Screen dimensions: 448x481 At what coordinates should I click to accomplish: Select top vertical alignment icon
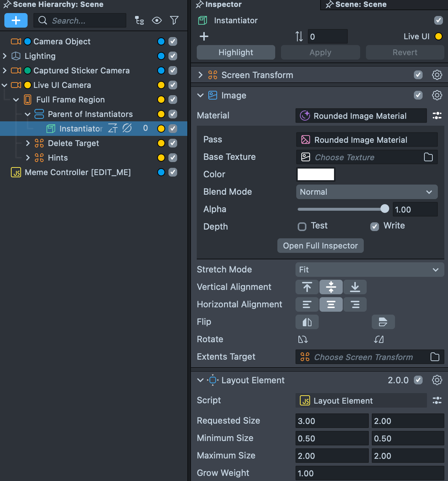[x=307, y=287]
